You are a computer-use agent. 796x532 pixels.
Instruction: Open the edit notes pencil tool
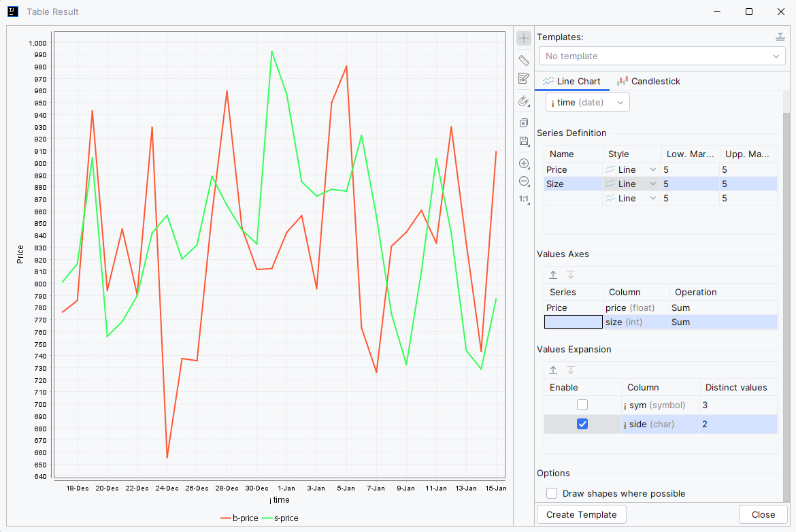coord(524,79)
